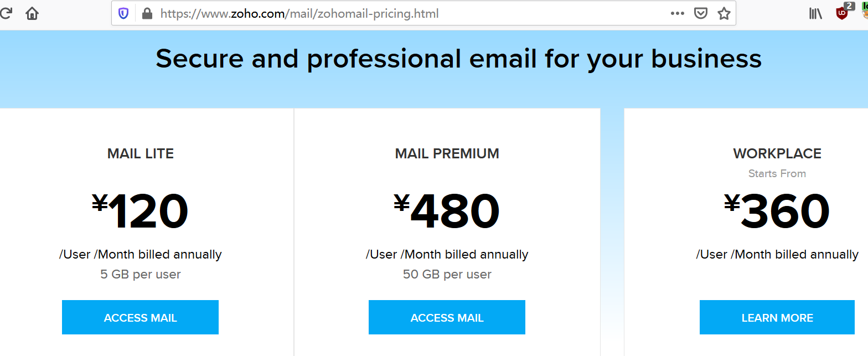Image resolution: width=868 pixels, height=356 pixels.
Task: Go to the Firefox home page
Action: [32, 13]
